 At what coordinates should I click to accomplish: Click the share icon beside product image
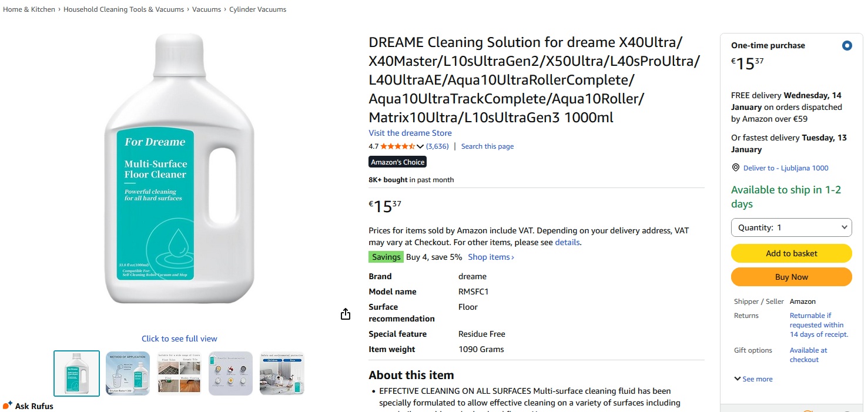coord(346,314)
